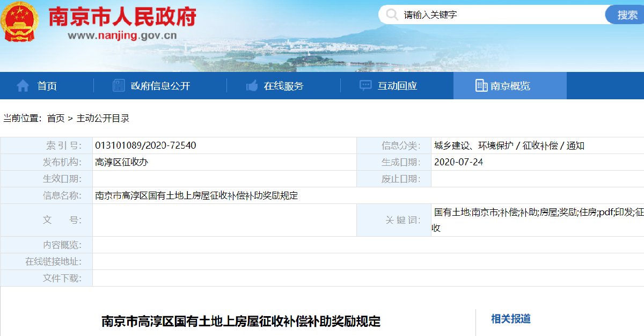Click the house icon in navigation bar
Screen dimensions: 644x336
(23, 86)
